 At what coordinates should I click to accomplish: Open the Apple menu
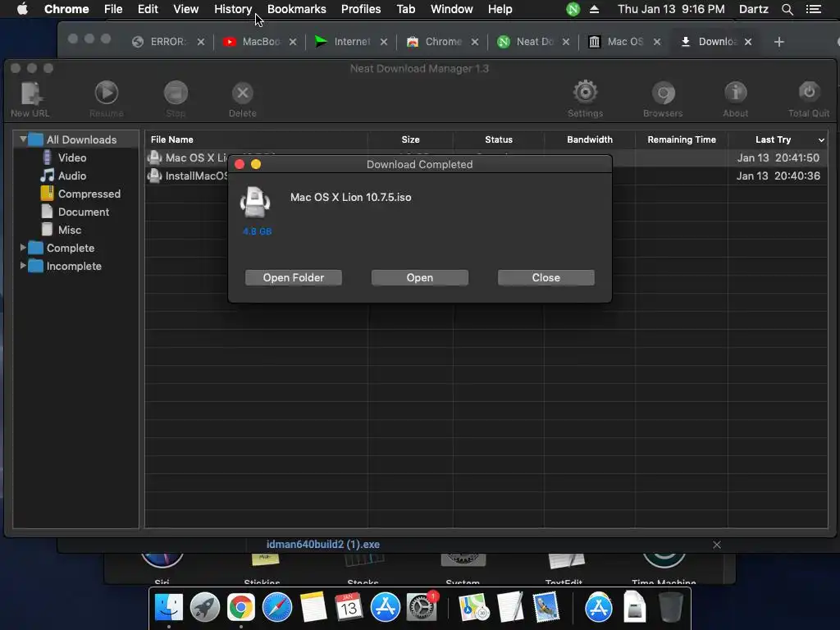point(22,8)
